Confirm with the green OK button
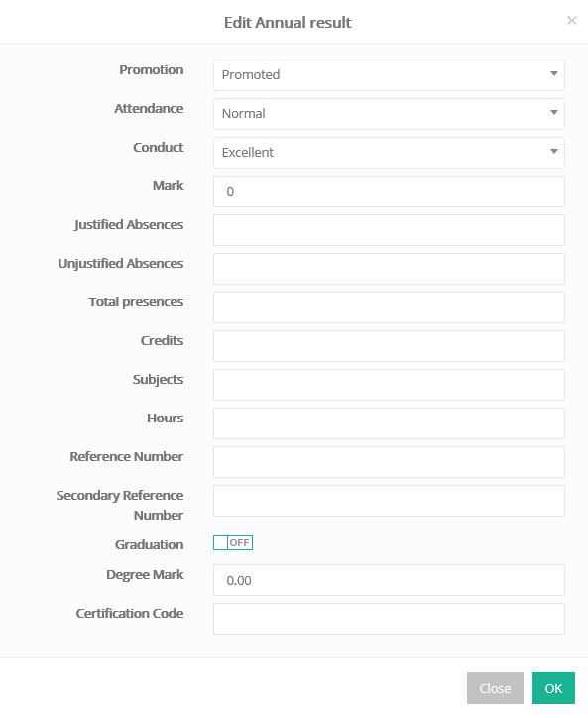 click(553, 688)
